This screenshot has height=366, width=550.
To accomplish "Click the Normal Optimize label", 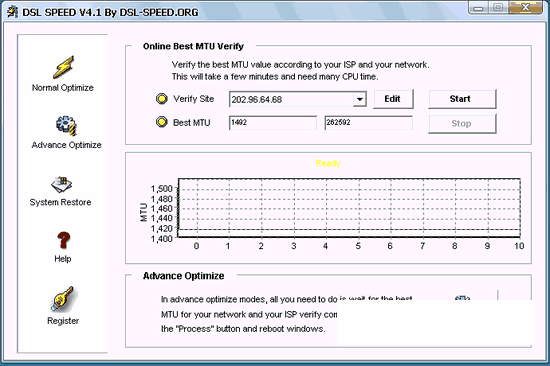I will click(63, 88).
